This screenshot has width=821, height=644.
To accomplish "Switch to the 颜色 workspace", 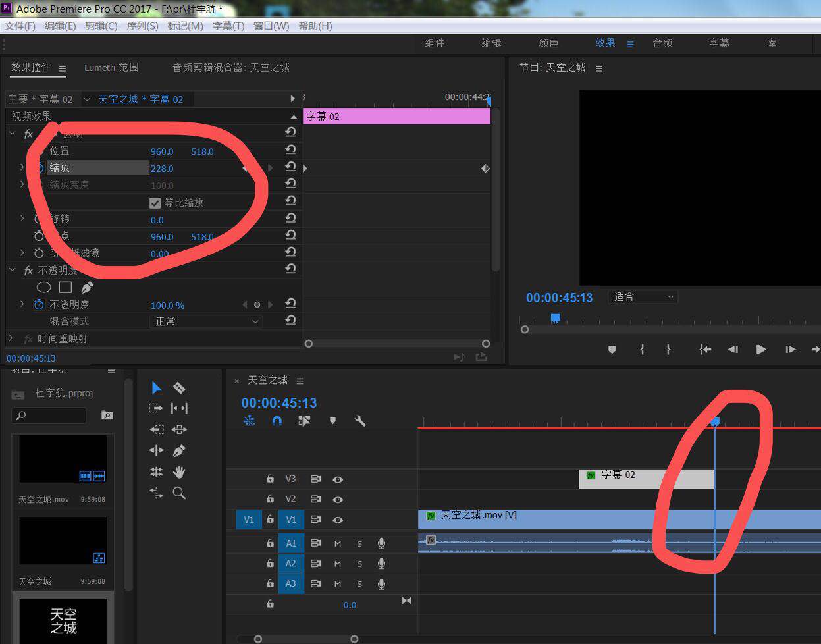I will [x=548, y=43].
